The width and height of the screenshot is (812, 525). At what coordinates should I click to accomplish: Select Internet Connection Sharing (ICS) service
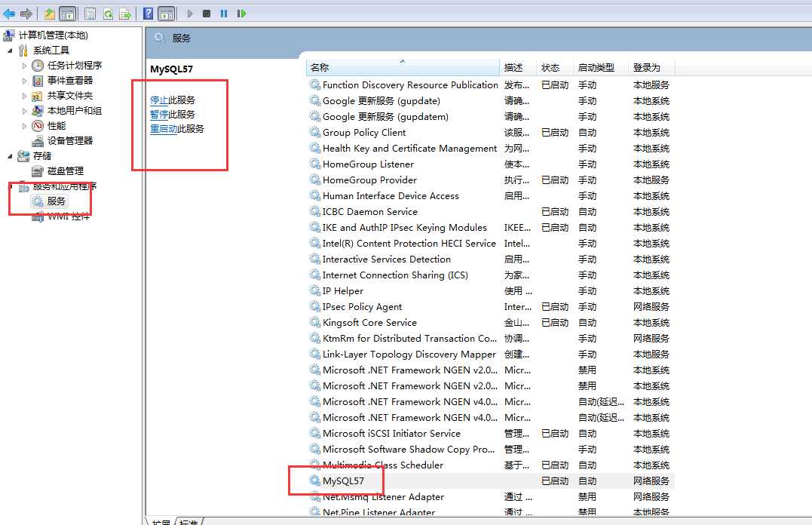tap(396, 275)
